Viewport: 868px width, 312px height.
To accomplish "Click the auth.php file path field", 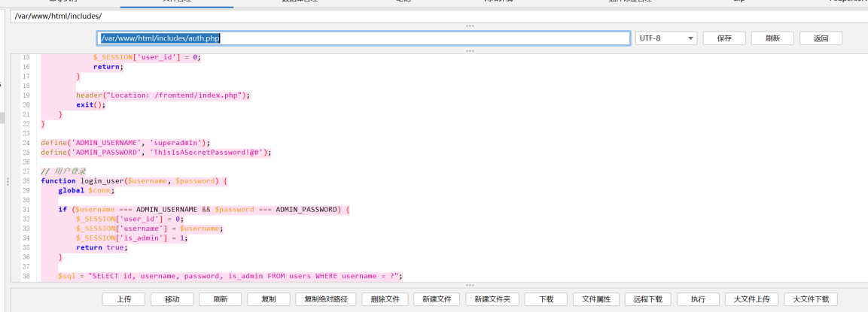I will click(x=364, y=38).
